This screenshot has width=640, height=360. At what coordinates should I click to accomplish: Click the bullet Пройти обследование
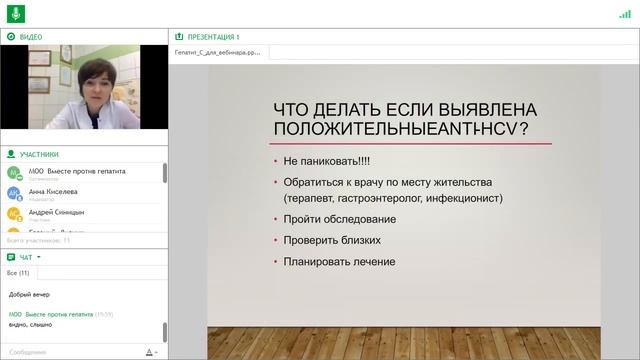340,219
